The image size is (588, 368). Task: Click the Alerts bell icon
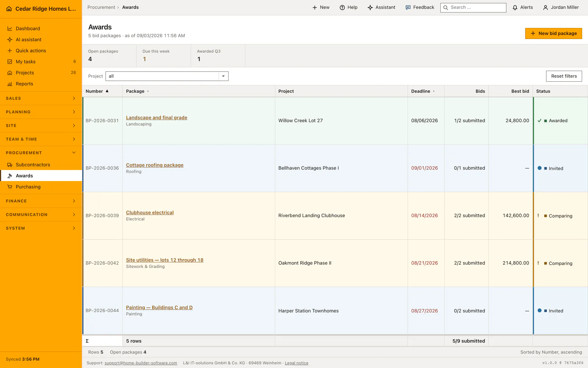point(515,7)
